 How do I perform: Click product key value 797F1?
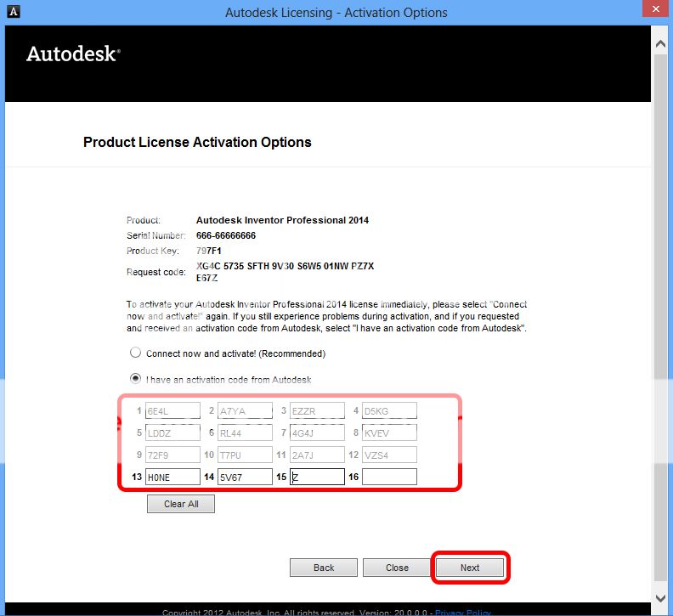point(208,251)
